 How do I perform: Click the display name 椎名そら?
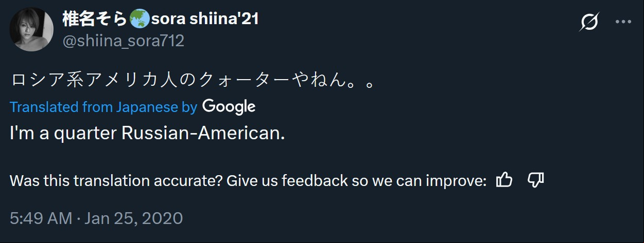coord(95,20)
